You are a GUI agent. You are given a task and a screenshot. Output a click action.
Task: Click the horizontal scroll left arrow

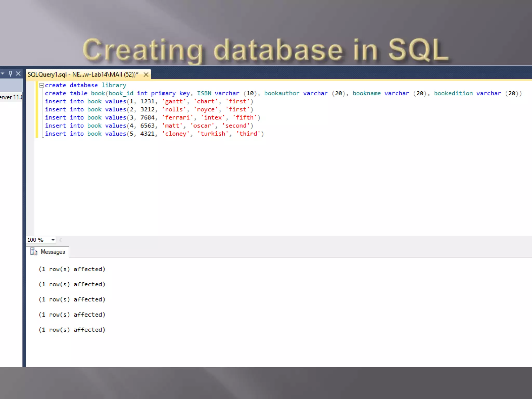61,240
